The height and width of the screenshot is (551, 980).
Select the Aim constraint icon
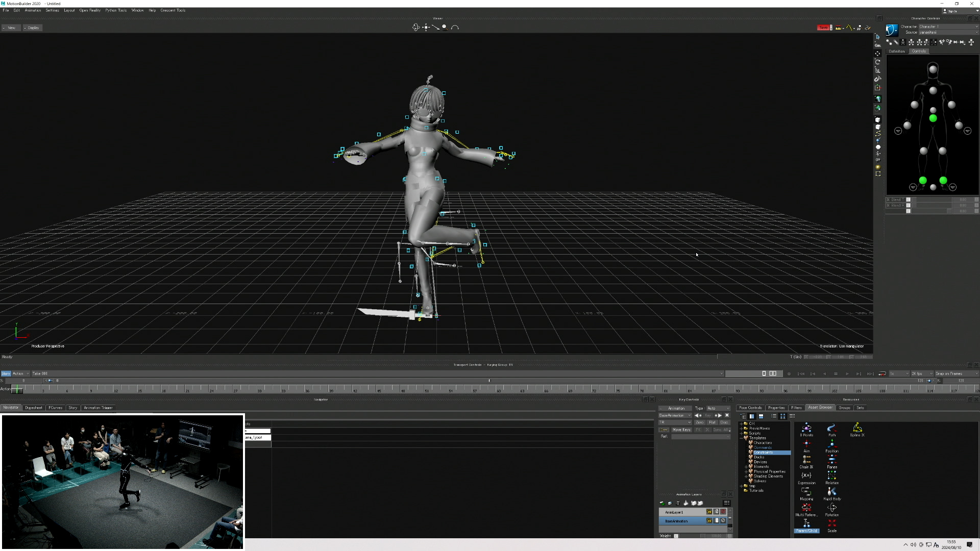806,443
